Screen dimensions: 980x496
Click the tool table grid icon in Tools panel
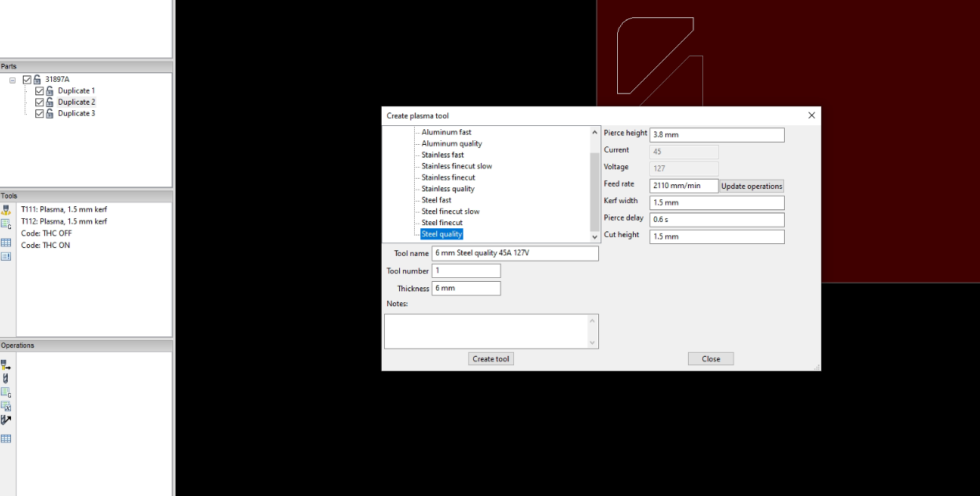click(x=6, y=242)
